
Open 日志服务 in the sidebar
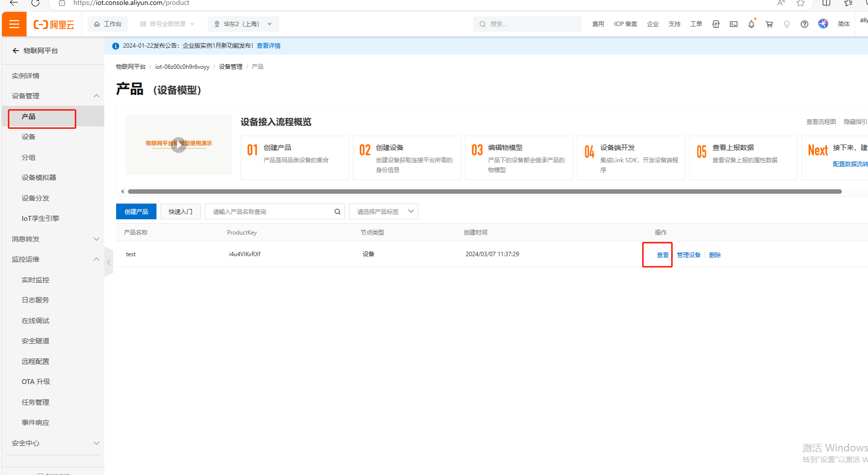click(35, 300)
